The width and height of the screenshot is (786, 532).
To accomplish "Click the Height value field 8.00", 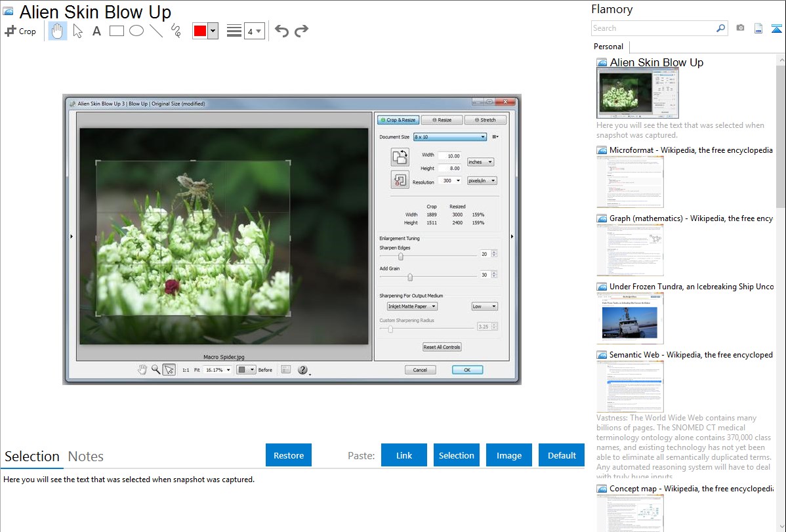I will pyautogui.click(x=449, y=169).
